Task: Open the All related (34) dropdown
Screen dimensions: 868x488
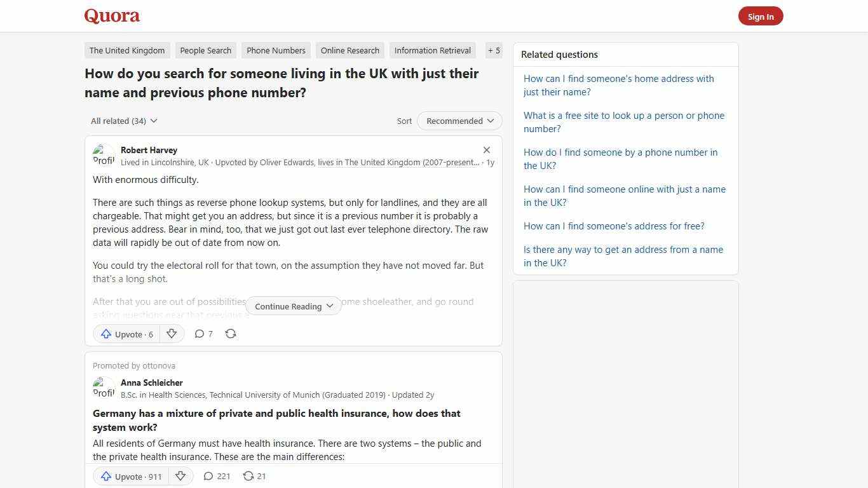Action: tap(123, 121)
